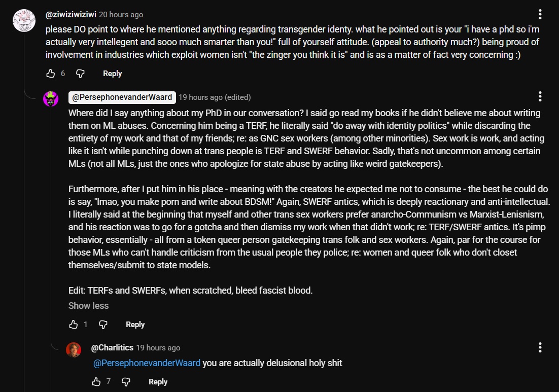Click @PersephonevanderWaard's channel avatar
559x392 pixels.
[x=51, y=99]
